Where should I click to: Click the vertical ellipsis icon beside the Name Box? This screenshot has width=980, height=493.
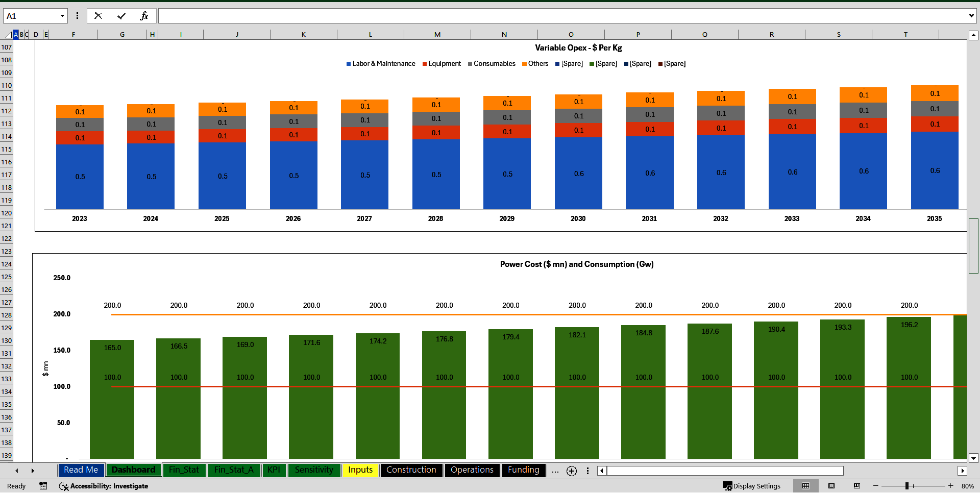(77, 15)
